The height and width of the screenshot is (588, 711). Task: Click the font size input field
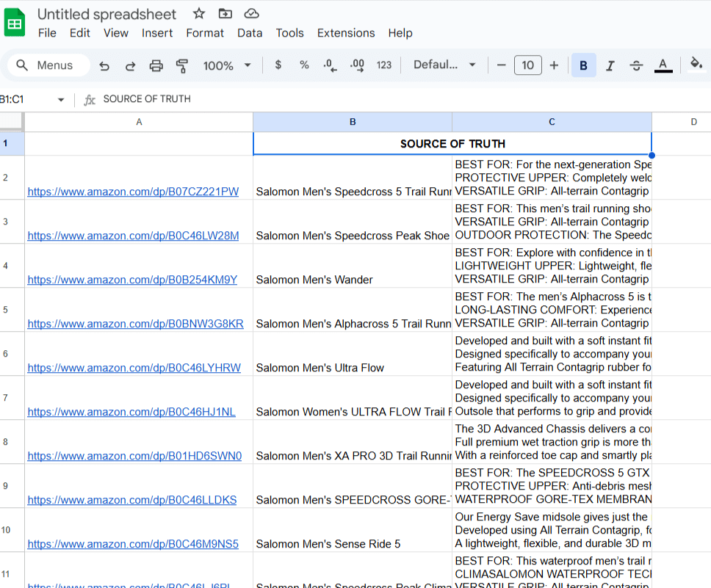click(527, 65)
